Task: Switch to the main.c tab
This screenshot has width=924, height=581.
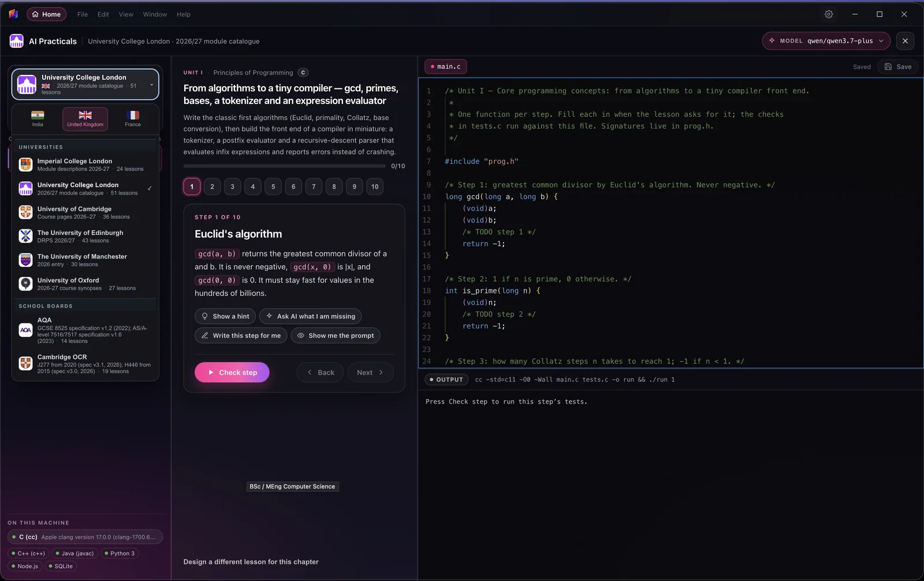Action: point(445,66)
